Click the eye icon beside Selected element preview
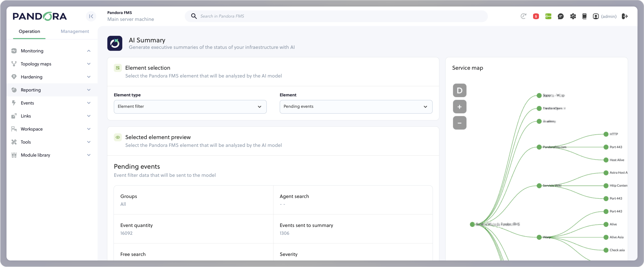 coord(118,137)
